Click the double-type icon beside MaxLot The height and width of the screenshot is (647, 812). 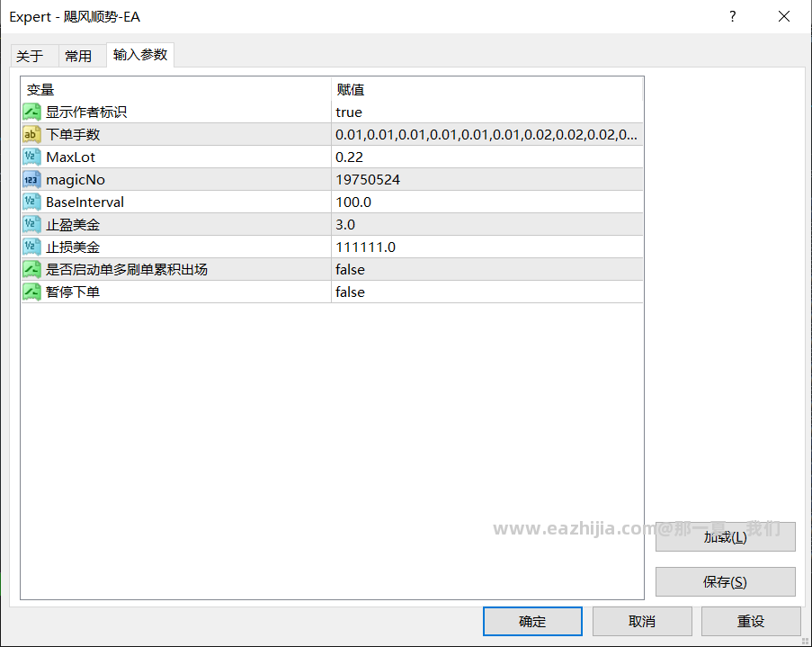pyautogui.click(x=31, y=157)
